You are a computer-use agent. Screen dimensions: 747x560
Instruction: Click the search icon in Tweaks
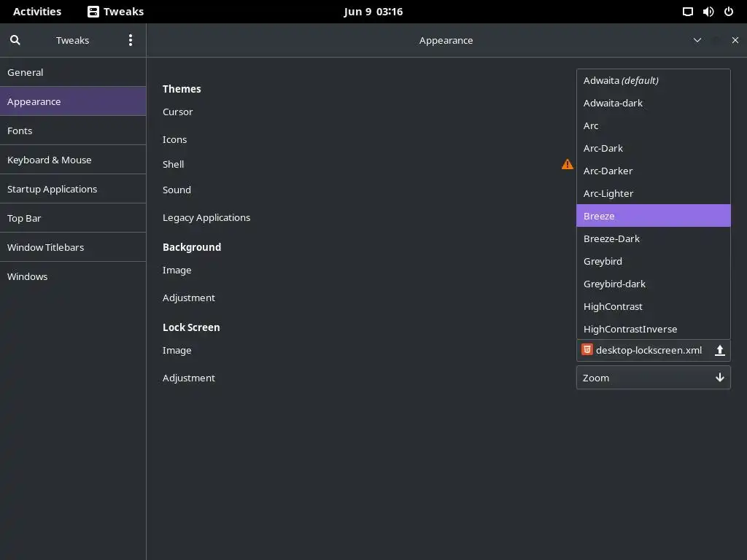pos(15,40)
